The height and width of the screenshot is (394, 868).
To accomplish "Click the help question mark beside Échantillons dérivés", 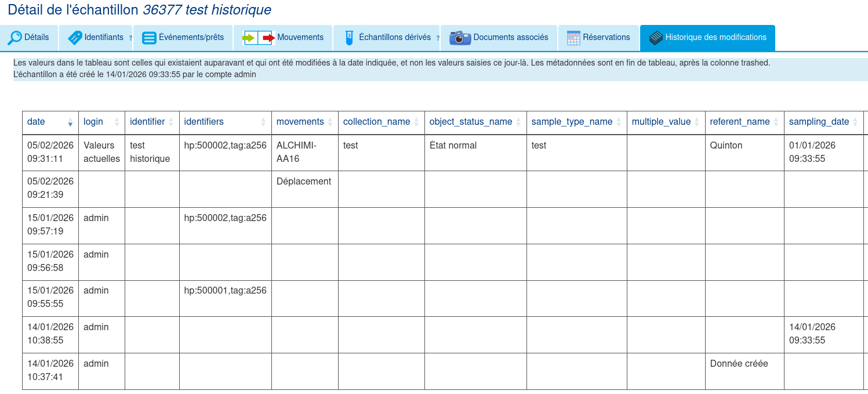I will point(438,38).
